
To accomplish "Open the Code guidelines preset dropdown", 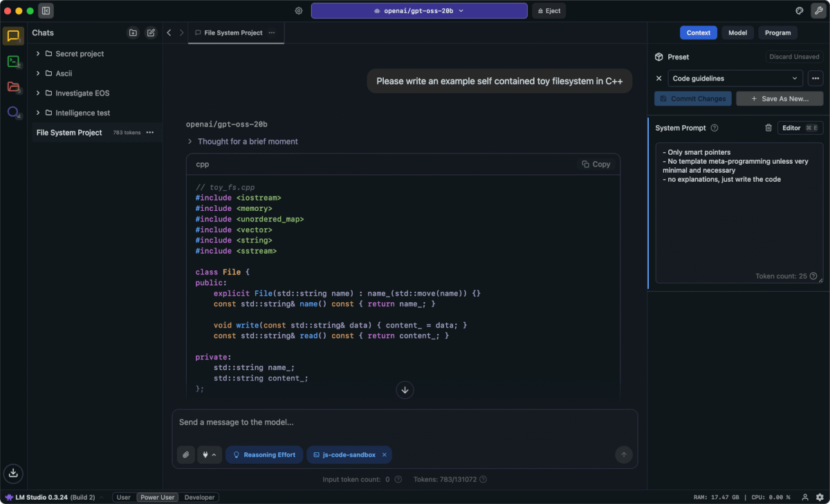I will [x=735, y=79].
